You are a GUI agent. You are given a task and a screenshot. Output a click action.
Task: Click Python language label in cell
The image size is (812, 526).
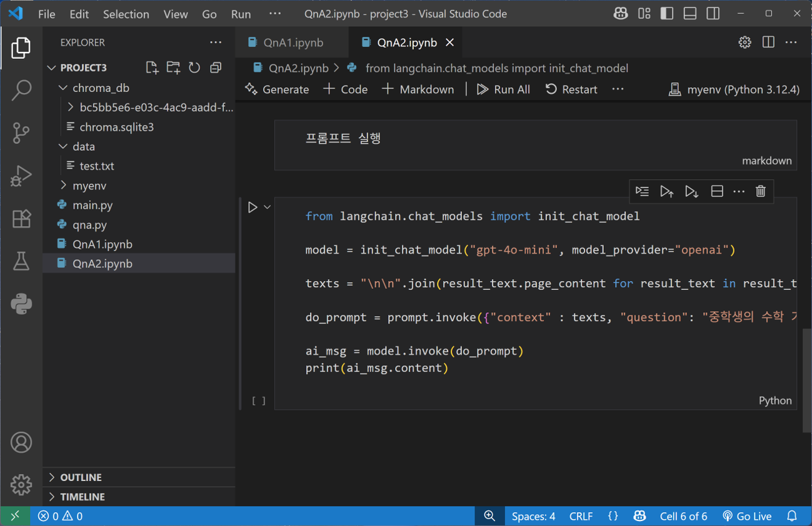(775, 400)
